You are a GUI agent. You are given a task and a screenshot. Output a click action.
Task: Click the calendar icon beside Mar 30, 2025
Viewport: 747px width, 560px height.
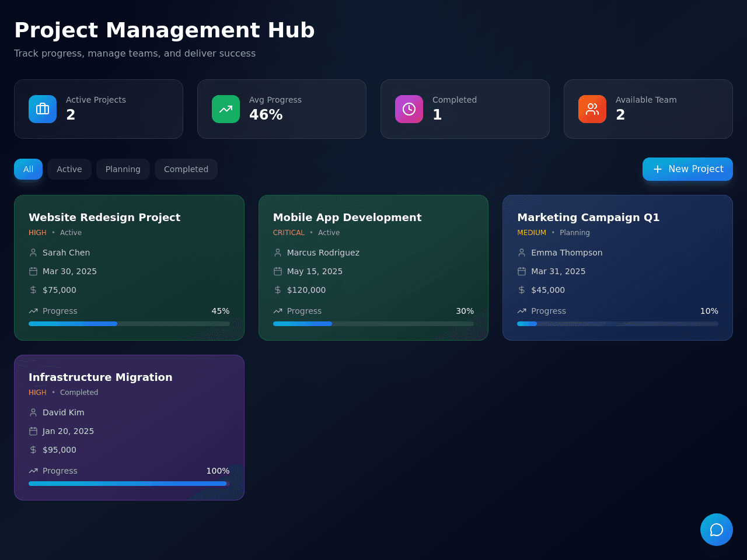click(33, 271)
